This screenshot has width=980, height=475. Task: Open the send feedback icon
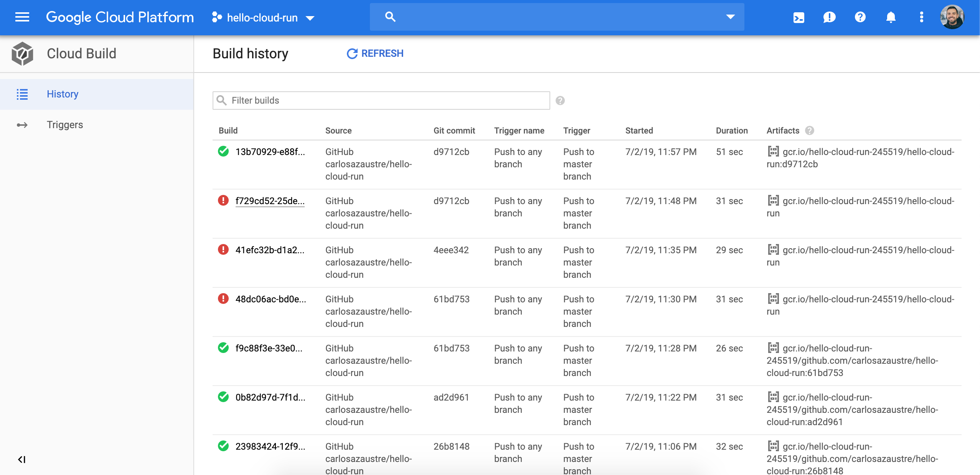(x=830, y=17)
